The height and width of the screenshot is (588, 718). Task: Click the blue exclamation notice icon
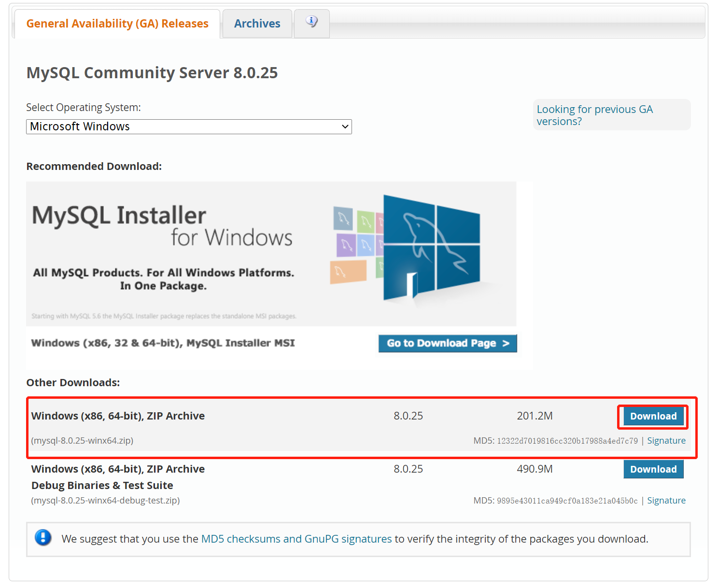43,538
